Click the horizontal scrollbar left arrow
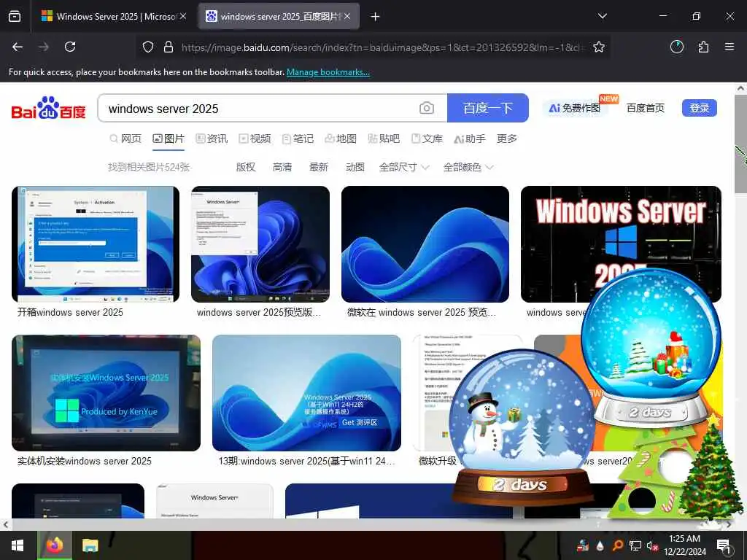The width and height of the screenshot is (747, 560). [x=5, y=524]
